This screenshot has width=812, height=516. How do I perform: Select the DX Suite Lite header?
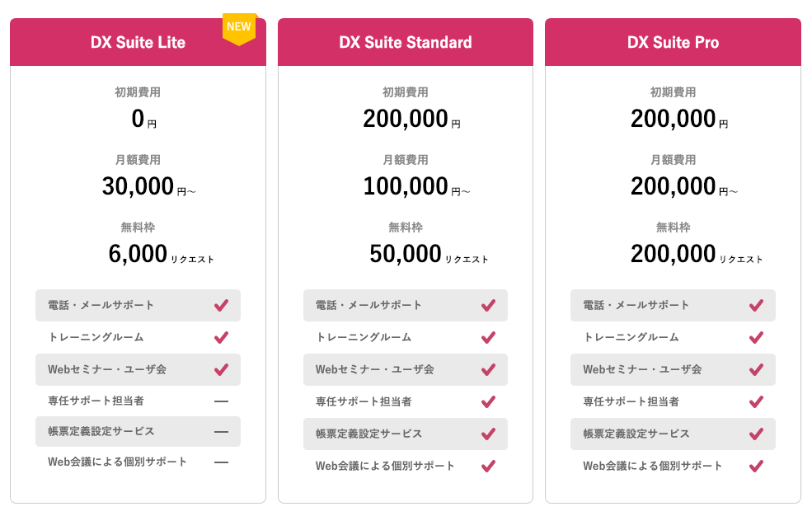coord(138,42)
